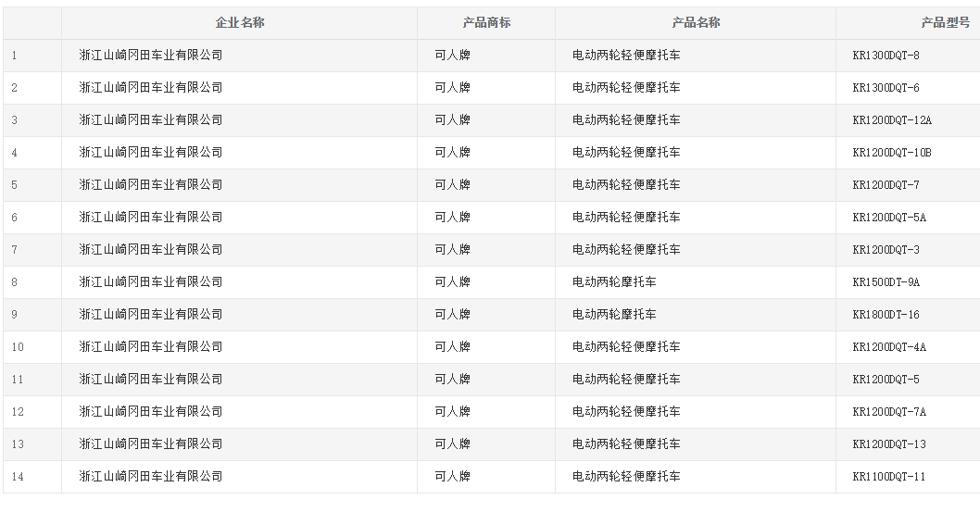This screenshot has height=512, width=980.
Task: Select model cell KR1500DT-9A
Action: coord(886,282)
